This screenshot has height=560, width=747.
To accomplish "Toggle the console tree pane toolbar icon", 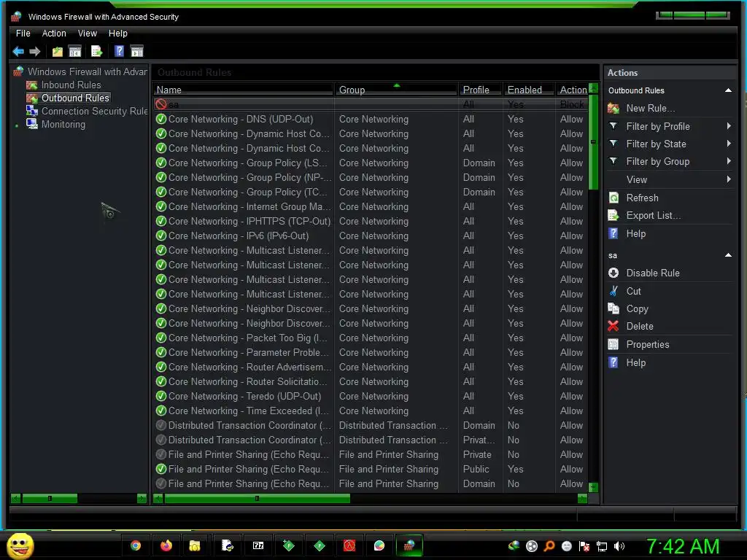I will pos(75,52).
